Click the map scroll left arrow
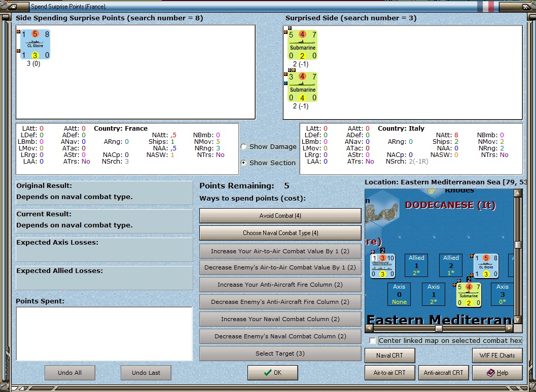536x392 pixels. pos(369,329)
